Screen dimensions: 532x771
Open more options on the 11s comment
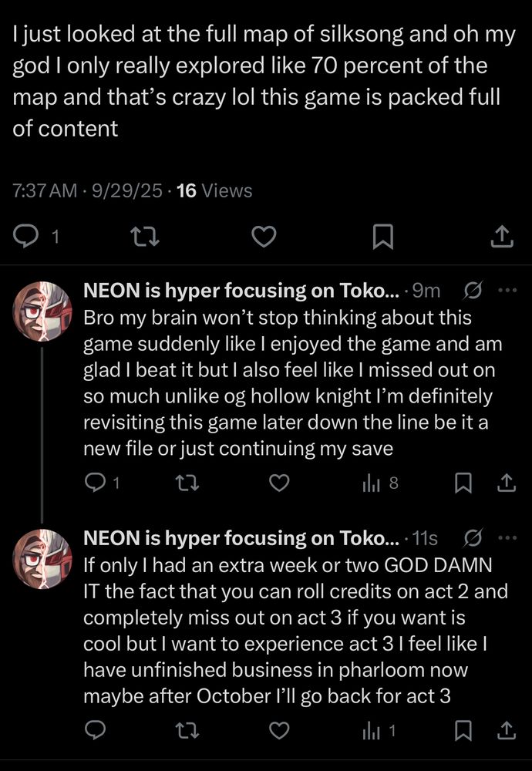tap(508, 537)
